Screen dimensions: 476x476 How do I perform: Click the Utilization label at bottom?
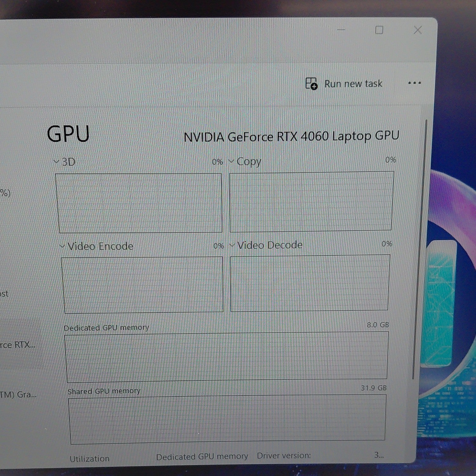[x=89, y=459]
